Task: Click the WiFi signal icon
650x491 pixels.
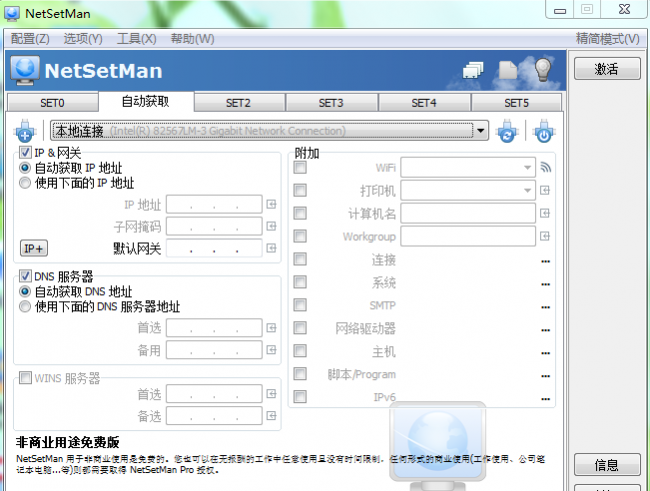Action: pyautogui.click(x=546, y=167)
